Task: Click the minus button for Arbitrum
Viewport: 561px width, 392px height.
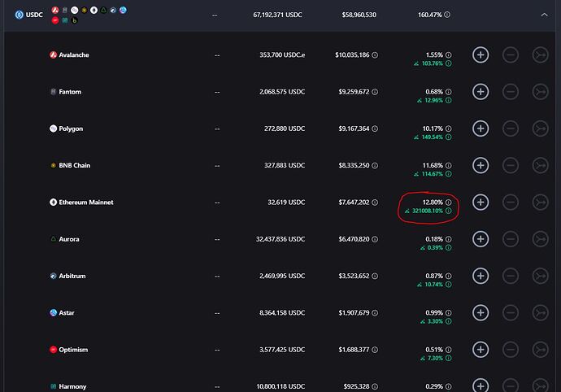Action: coord(511,276)
